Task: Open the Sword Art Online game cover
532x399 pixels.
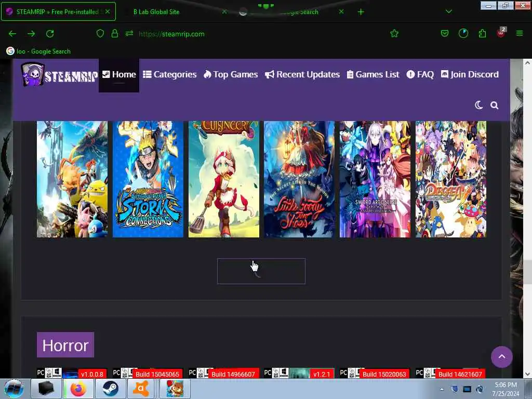Action: [x=375, y=179]
